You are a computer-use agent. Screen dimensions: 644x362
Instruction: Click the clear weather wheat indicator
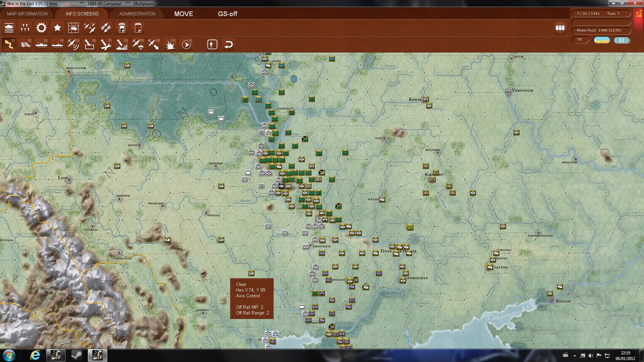coord(601,40)
